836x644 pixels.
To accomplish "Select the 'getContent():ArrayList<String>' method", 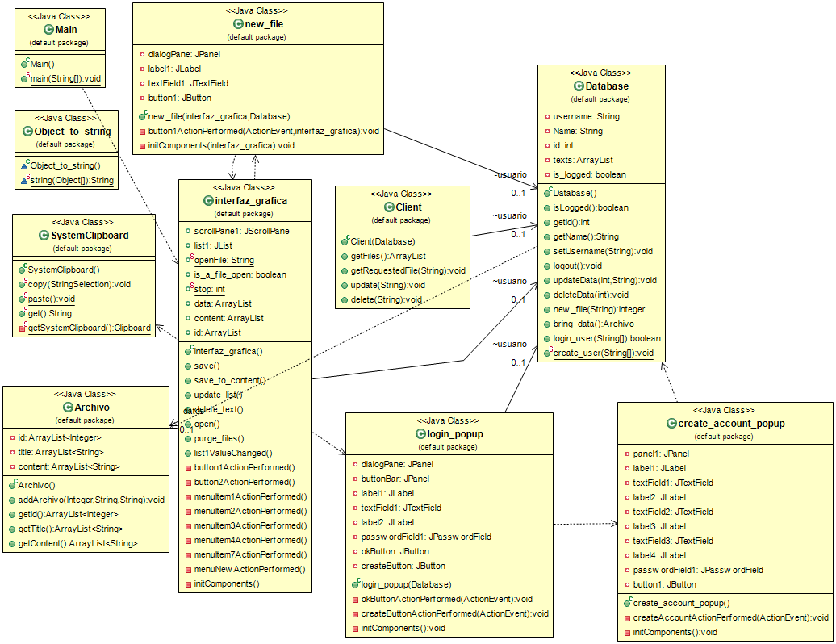I will pos(77,544).
